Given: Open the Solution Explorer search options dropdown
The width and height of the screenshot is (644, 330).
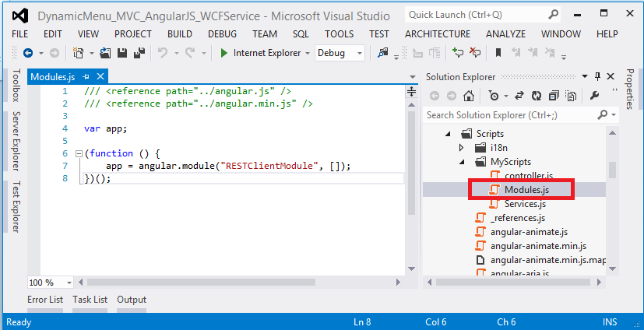Looking at the screenshot, I should tap(614, 115).
